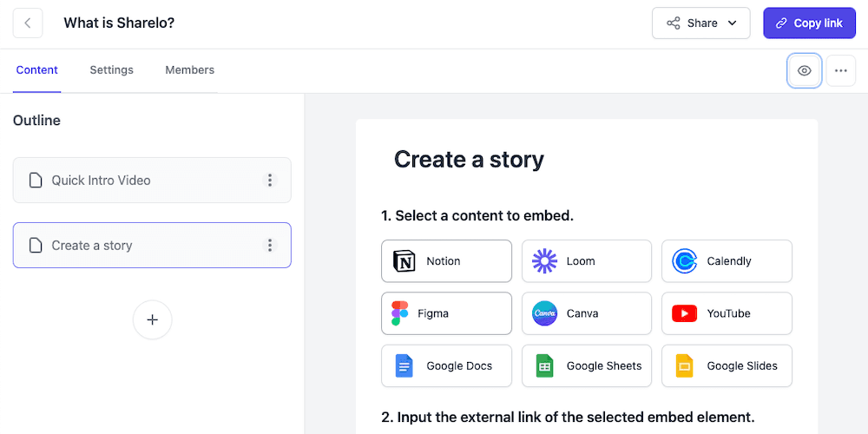Screen dimensions: 868x434
Task: Click the page icon beside Quick Intro Video
Action: pos(36,181)
